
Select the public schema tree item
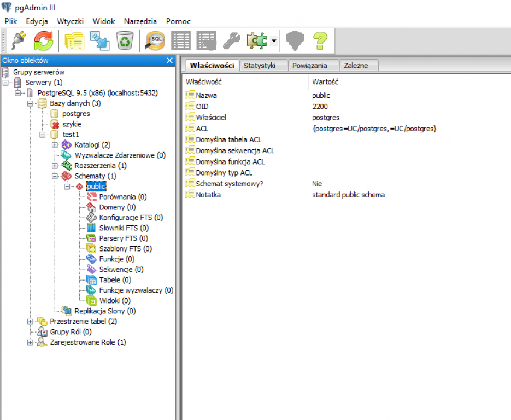(x=96, y=186)
